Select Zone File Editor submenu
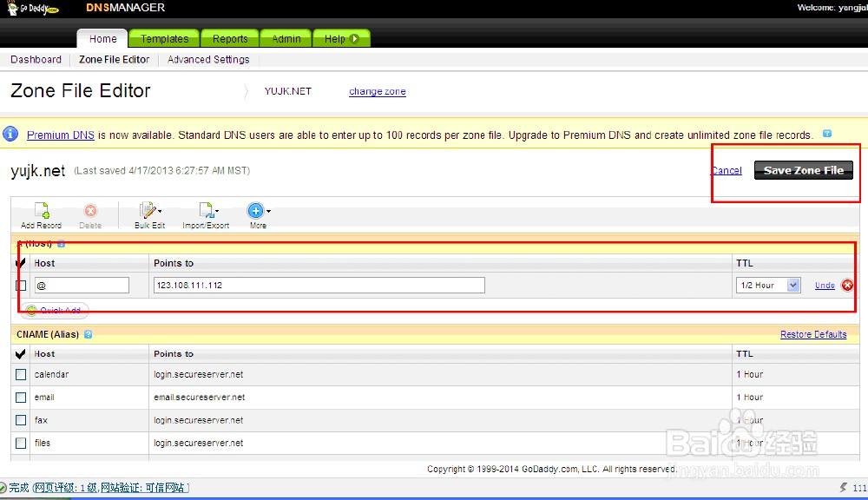Viewport: 868px width, 500px height. coord(114,59)
